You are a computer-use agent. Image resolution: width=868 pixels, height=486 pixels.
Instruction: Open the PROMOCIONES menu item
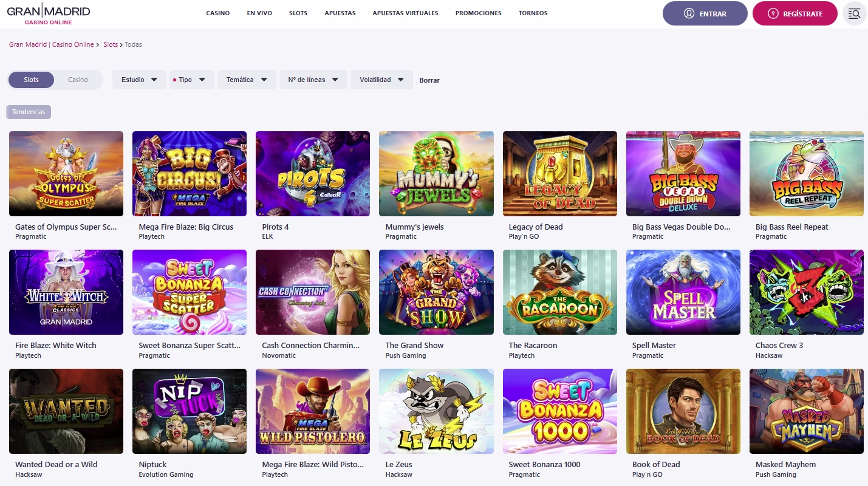click(x=478, y=13)
